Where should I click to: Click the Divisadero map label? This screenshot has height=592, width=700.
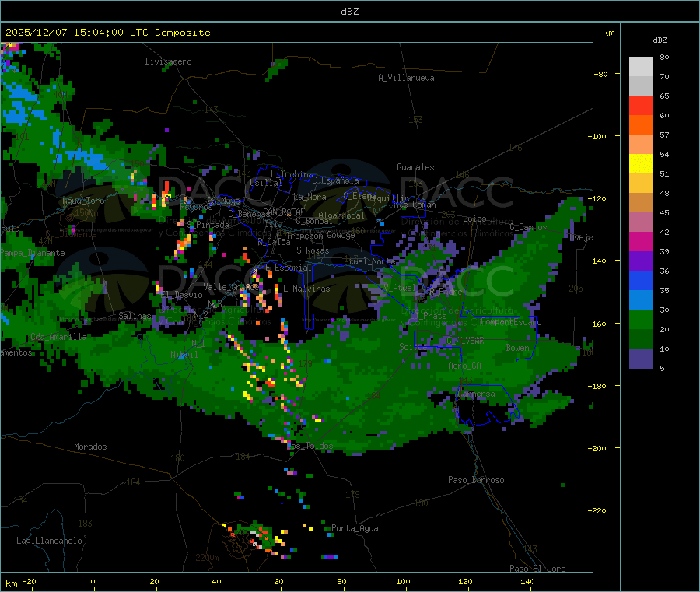tap(168, 61)
